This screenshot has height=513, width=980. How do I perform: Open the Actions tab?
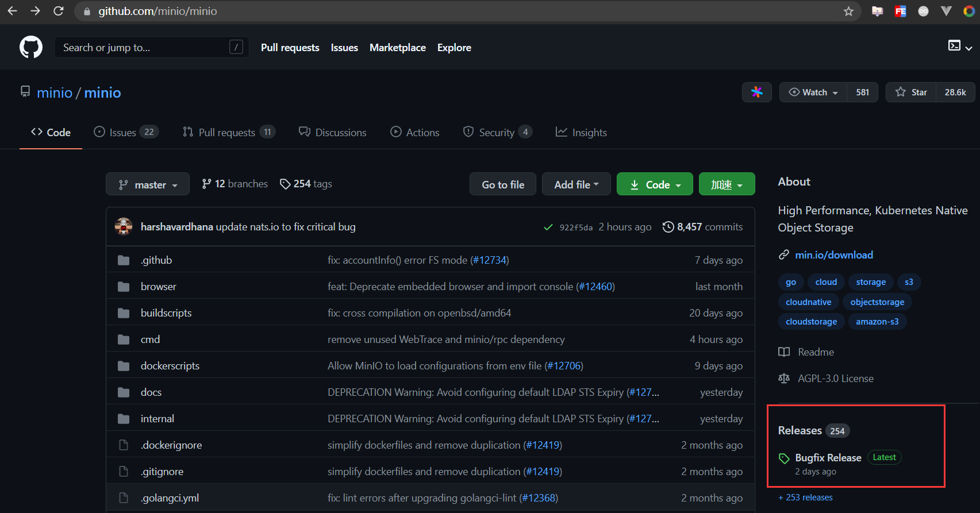coord(415,132)
